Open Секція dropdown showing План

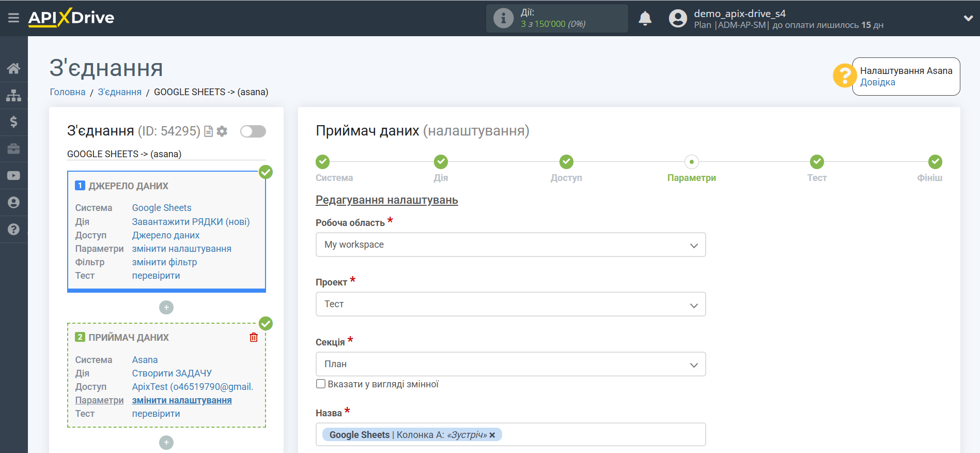[x=511, y=364]
